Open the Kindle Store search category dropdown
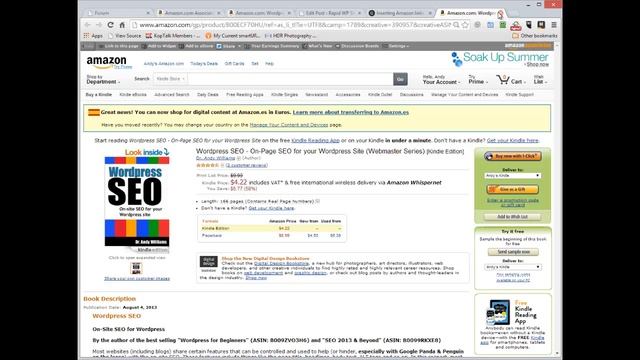The width and height of the screenshot is (640, 360). pos(171,79)
